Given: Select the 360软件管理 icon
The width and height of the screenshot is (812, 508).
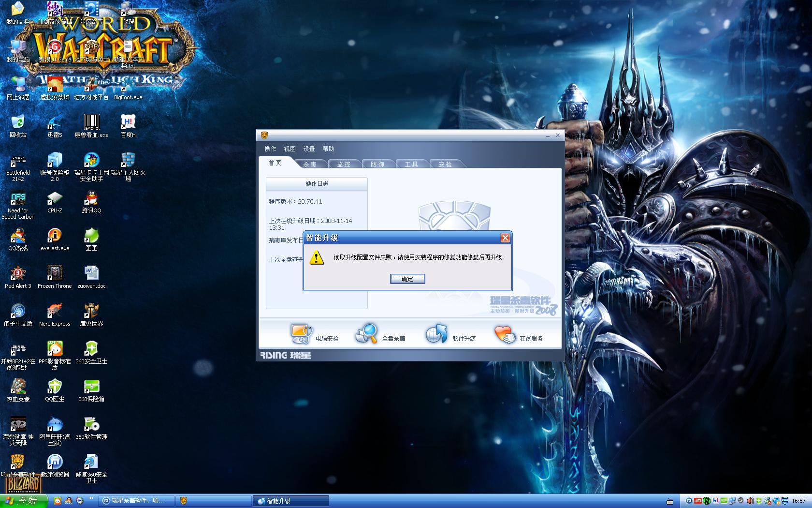Looking at the screenshot, I should pyautogui.click(x=91, y=428).
